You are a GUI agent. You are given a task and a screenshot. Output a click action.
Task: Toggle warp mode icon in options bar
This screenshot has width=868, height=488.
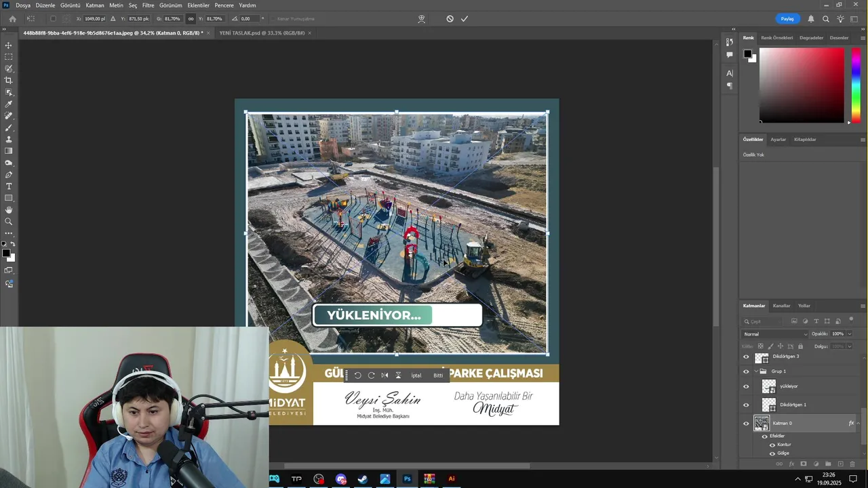[x=421, y=19]
